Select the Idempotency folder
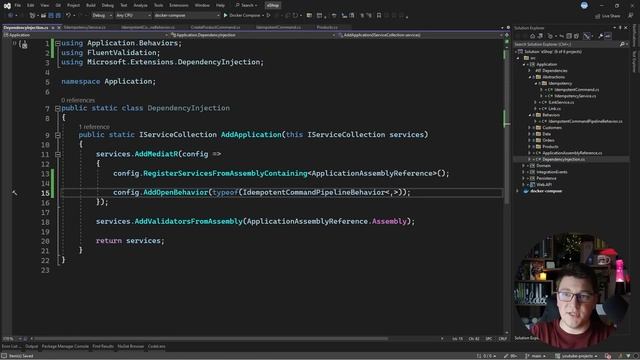Screen dimensions: 640x360 (560, 83)
